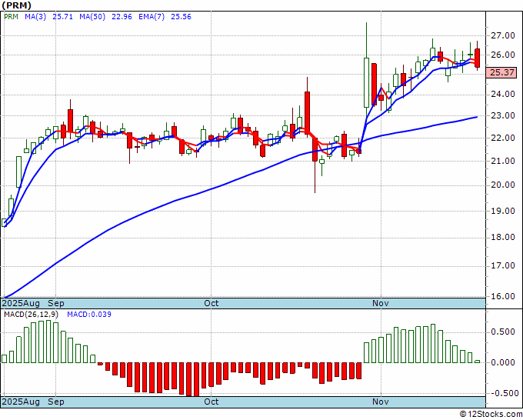Click the 18.00 price axis label
The width and height of the screenshot is (523, 420).
(x=502, y=237)
